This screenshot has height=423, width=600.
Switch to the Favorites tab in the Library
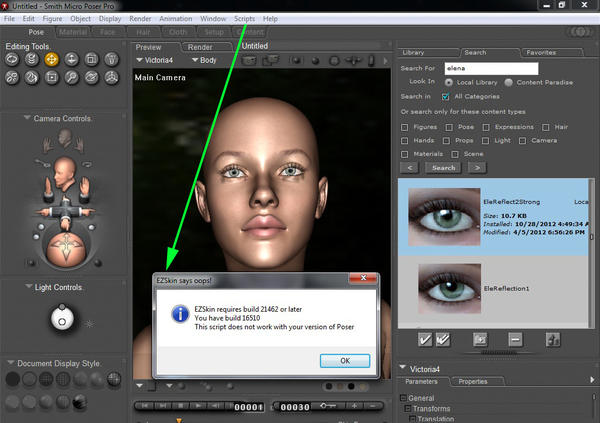541,52
